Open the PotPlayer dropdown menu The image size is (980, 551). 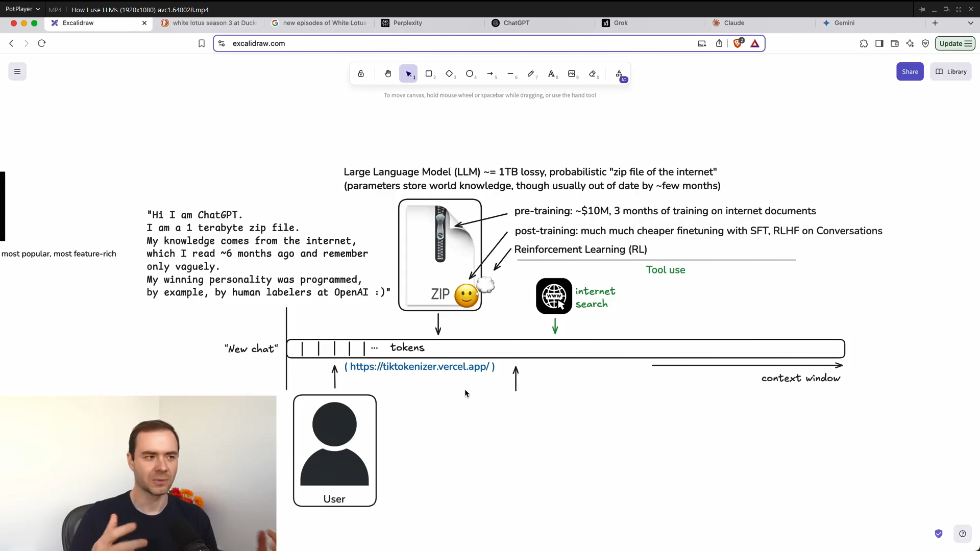[x=22, y=9]
